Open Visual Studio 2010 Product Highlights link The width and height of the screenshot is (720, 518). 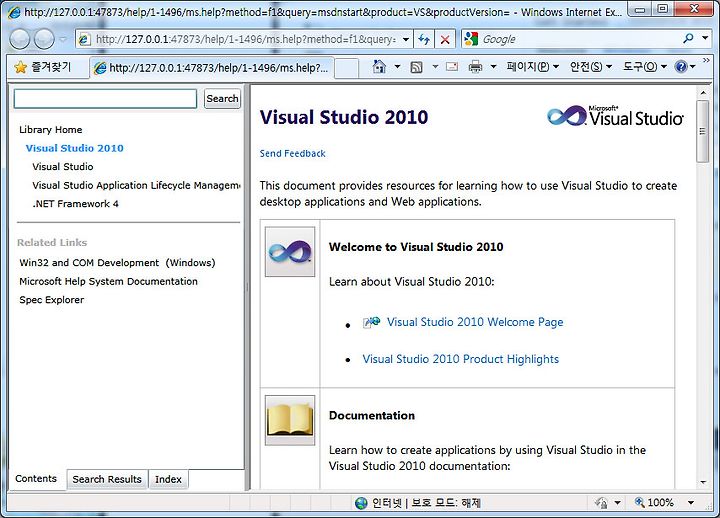[461, 359]
